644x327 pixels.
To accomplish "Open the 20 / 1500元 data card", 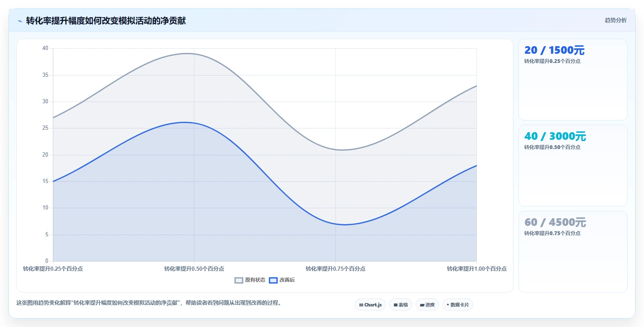I will [x=573, y=80].
